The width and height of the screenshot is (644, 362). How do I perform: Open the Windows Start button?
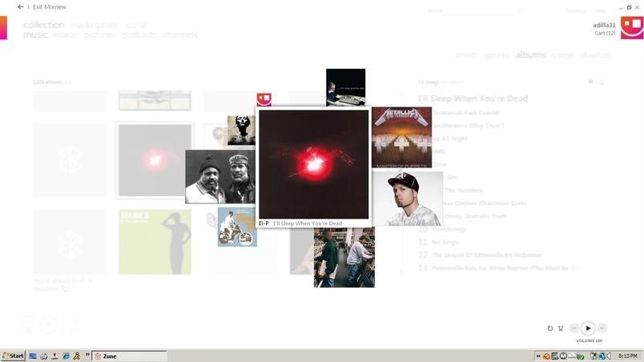tap(13, 356)
